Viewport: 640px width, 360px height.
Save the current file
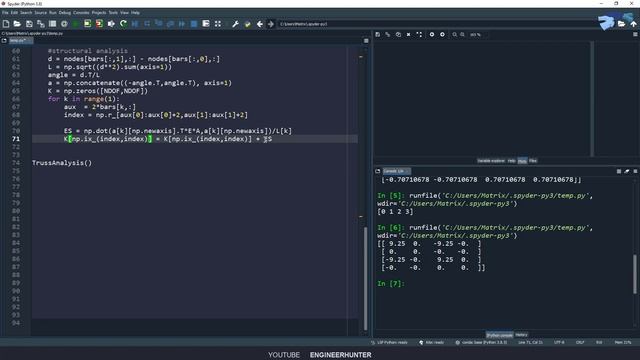(x=29, y=24)
